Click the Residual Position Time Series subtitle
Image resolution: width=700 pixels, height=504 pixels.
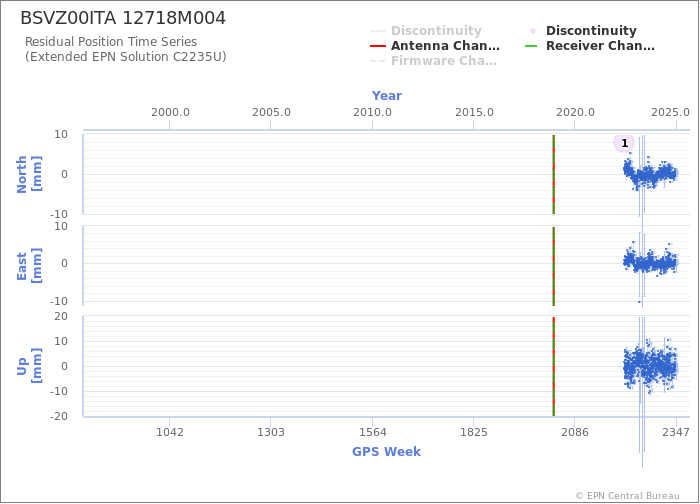pos(111,42)
